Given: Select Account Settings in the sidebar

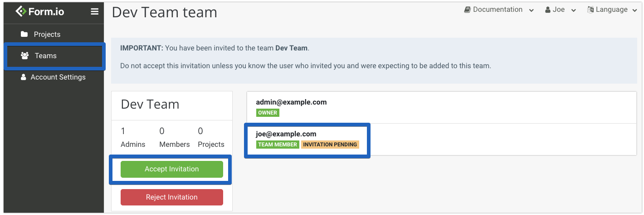Looking at the screenshot, I should (x=58, y=77).
